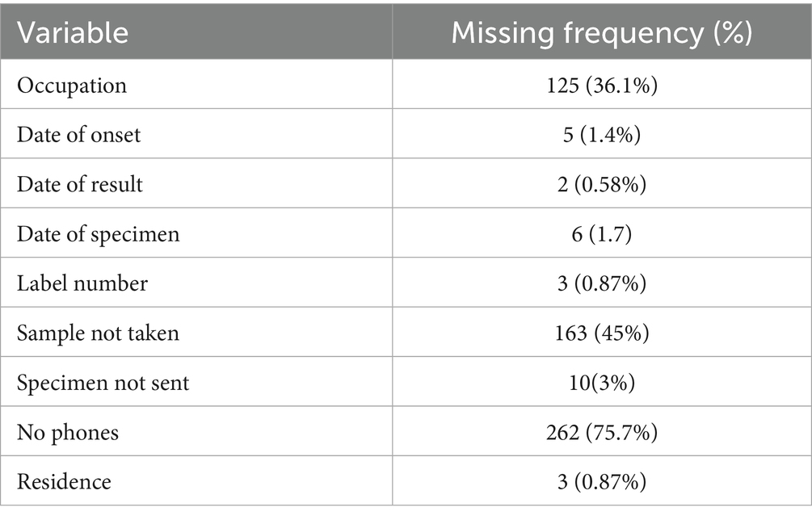Image resolution: width=812 pixels, height=520 pixels.
Task: Click the 6 (1.7) value
Action: 602,234
